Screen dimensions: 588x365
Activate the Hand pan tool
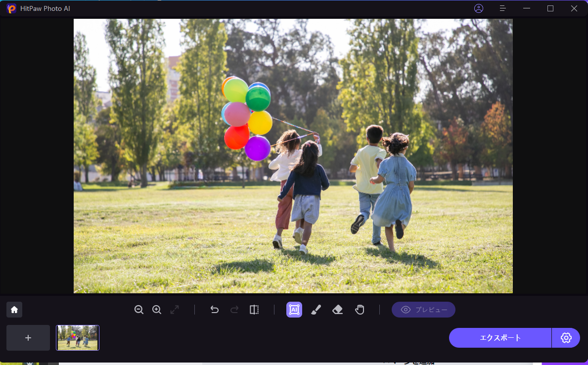tap(360, 310)
